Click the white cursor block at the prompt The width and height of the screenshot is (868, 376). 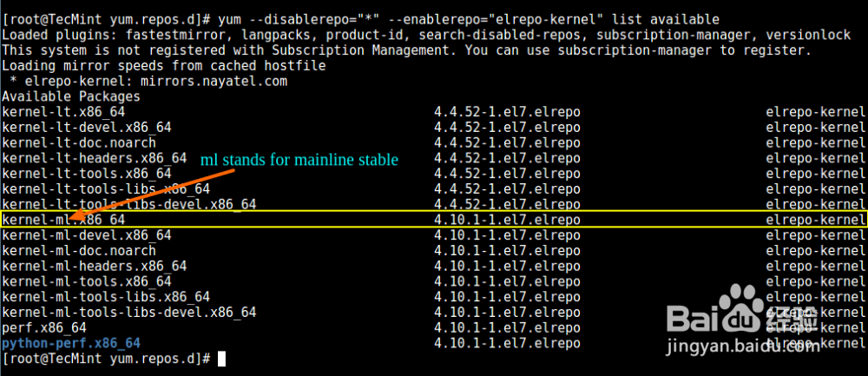pyautogui.click(x=222, y=359)
